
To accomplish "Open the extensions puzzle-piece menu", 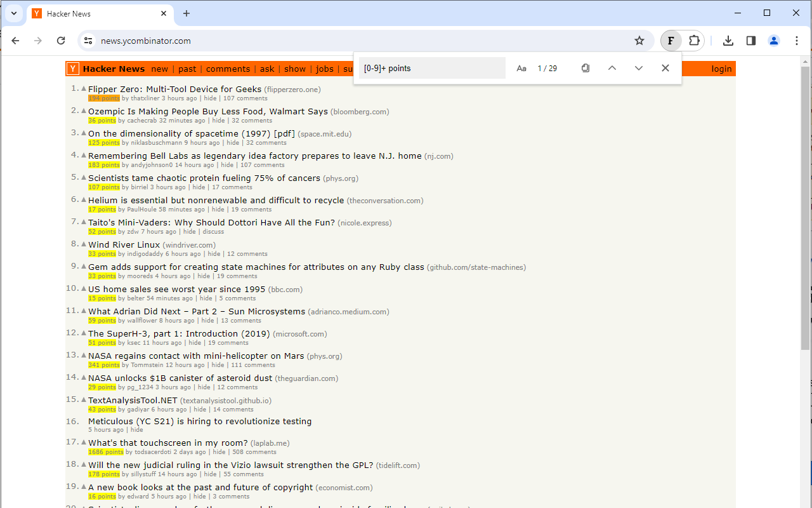I will [693, 40].
